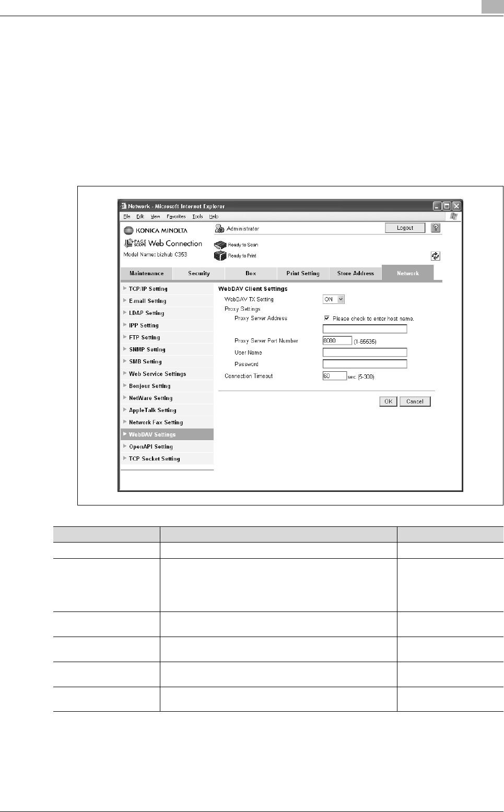Expand SNMP Setting in sidebar
The image size is (504, 812).
click(167, 349)
